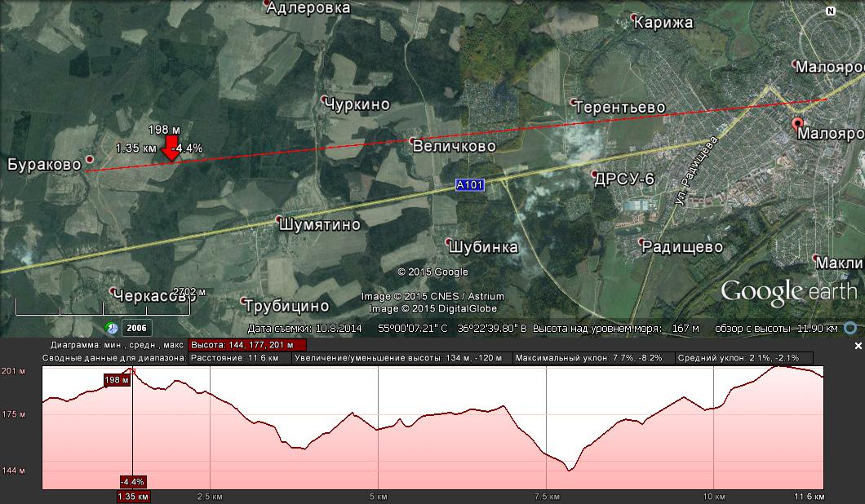Viewport: 865px width, 504px height.
Task: Click the 1.35 км tag below the chart
Action: click(x=133, y=497)
